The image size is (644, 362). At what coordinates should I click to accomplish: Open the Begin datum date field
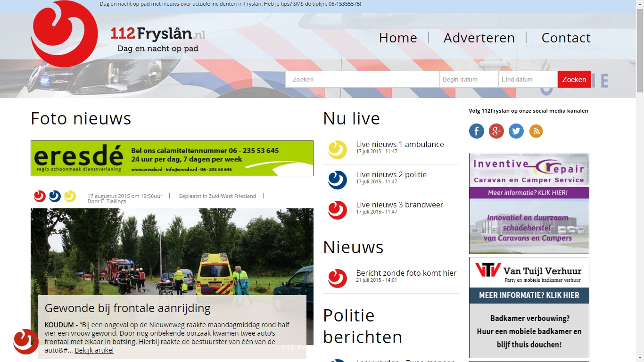tap(469, 79)
